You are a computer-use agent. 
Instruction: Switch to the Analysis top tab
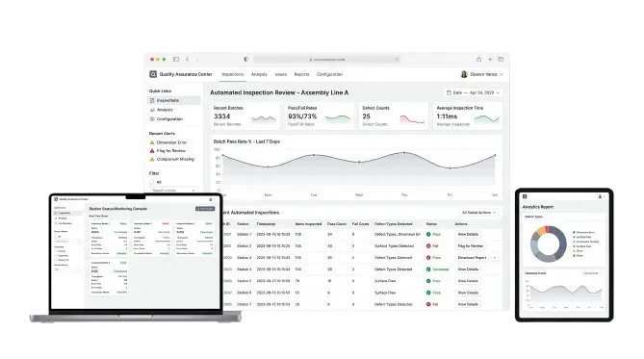259,74
